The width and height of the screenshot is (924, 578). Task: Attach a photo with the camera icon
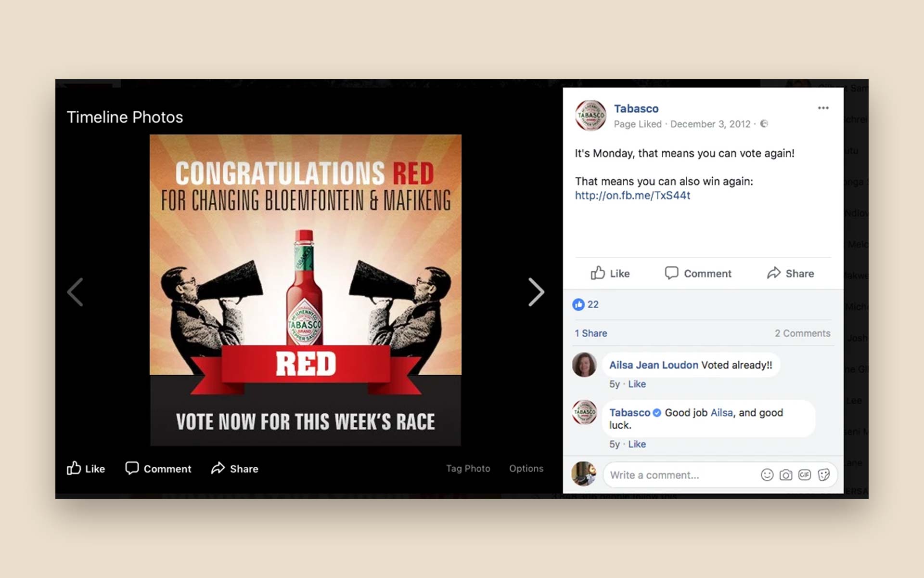click(x=785, y=475)
